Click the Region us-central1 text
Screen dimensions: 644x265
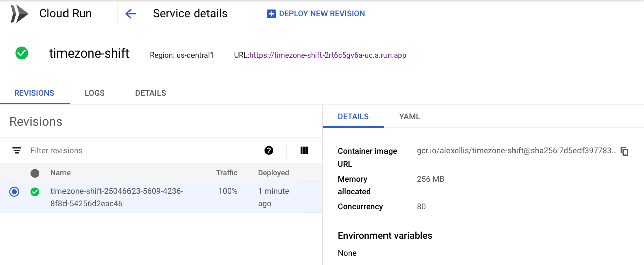point(182,55)
